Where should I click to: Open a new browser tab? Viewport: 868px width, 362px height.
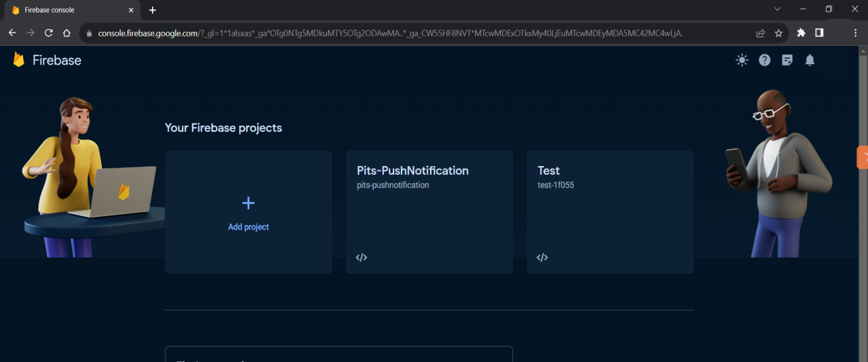point(153,10)
